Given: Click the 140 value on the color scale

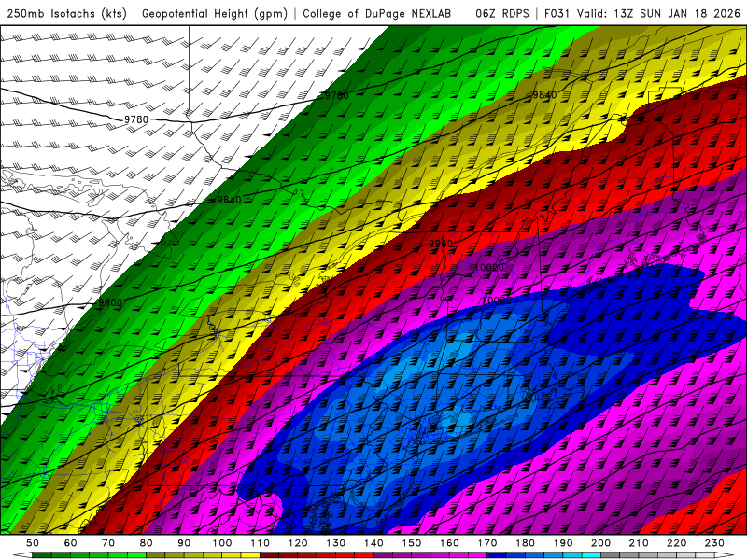Looking at the screenshot, I should [x=373, y=543].
